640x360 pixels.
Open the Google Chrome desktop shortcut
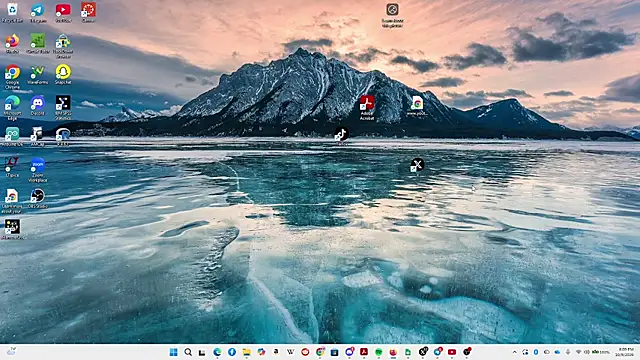pyautogui.click(x=12, y=76)
